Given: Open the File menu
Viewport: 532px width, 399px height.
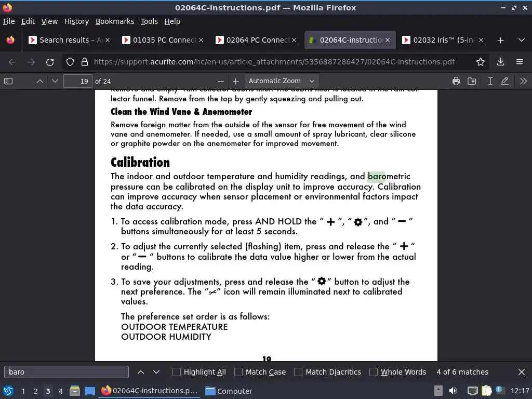Looking at the screenshot, I should [x=9, y=21].
